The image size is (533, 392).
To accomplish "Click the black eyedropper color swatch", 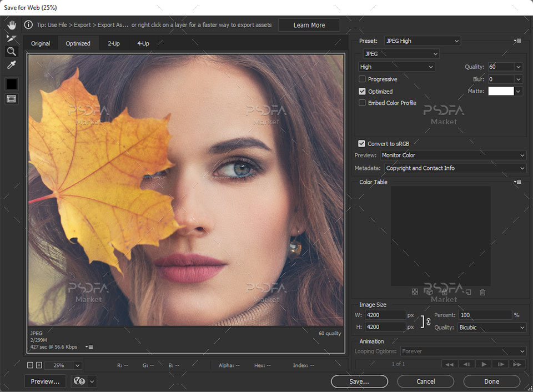I will (x=12, y=84).
